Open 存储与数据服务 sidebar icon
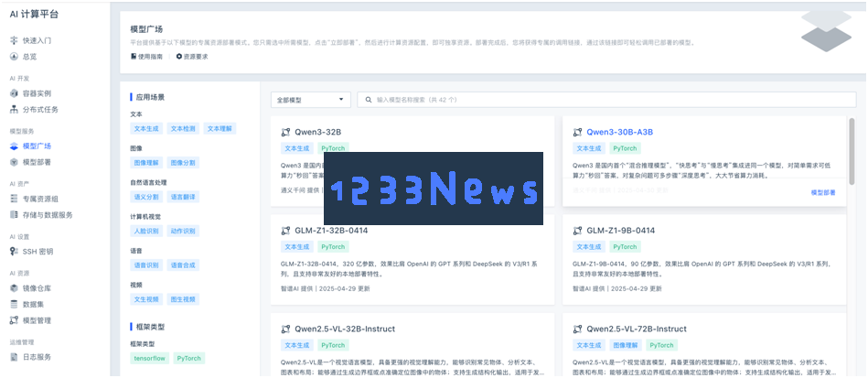This screenshot has height=378, width=868. 15,214
